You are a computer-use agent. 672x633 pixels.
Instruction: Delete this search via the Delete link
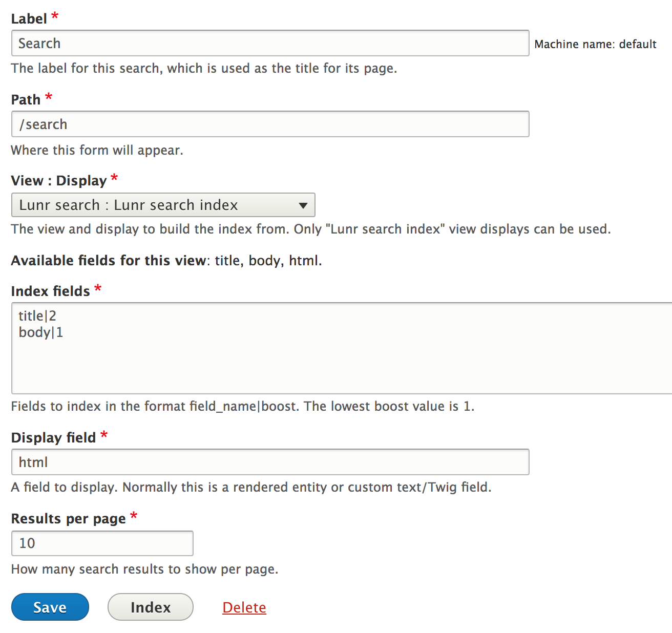point(244,607)
